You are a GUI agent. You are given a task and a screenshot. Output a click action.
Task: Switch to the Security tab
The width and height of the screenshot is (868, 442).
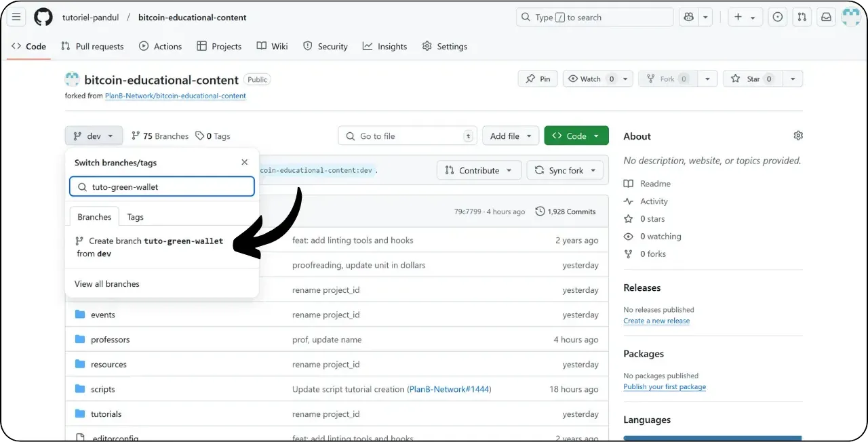tap(325, 46)
